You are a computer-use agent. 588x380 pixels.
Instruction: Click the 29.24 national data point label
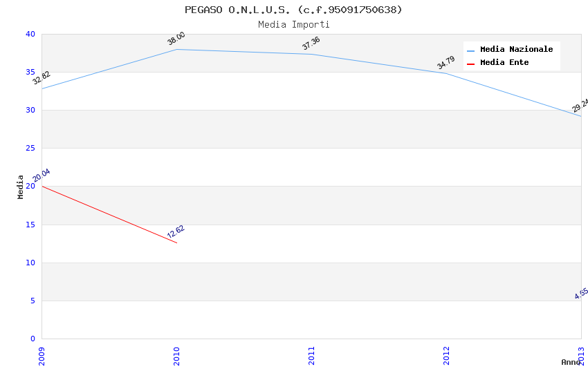pos(580,106)
